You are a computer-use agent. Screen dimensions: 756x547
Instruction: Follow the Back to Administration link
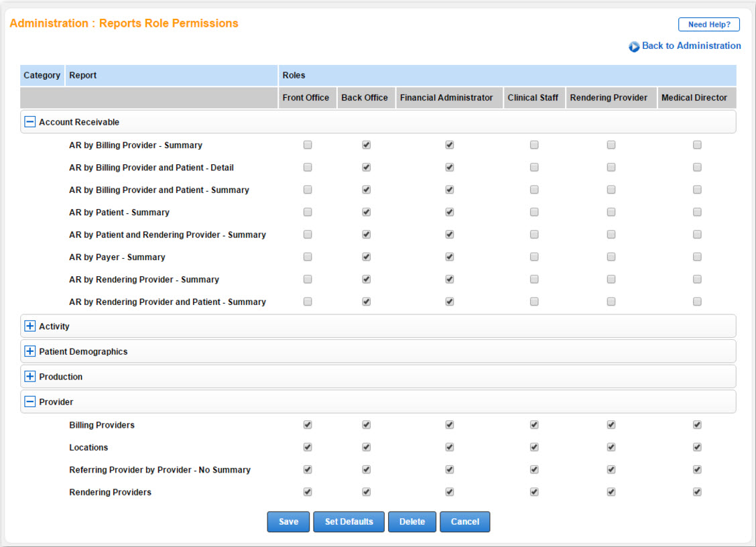(691, 46)
